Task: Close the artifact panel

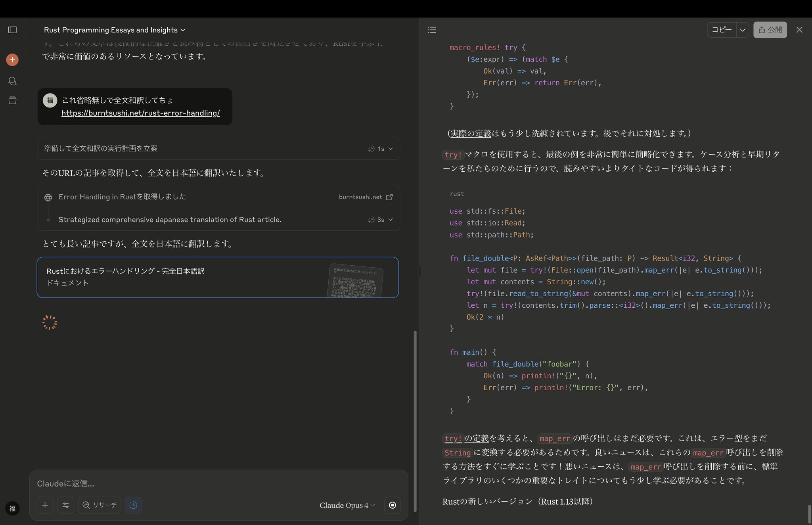Action: coord(799,30)
